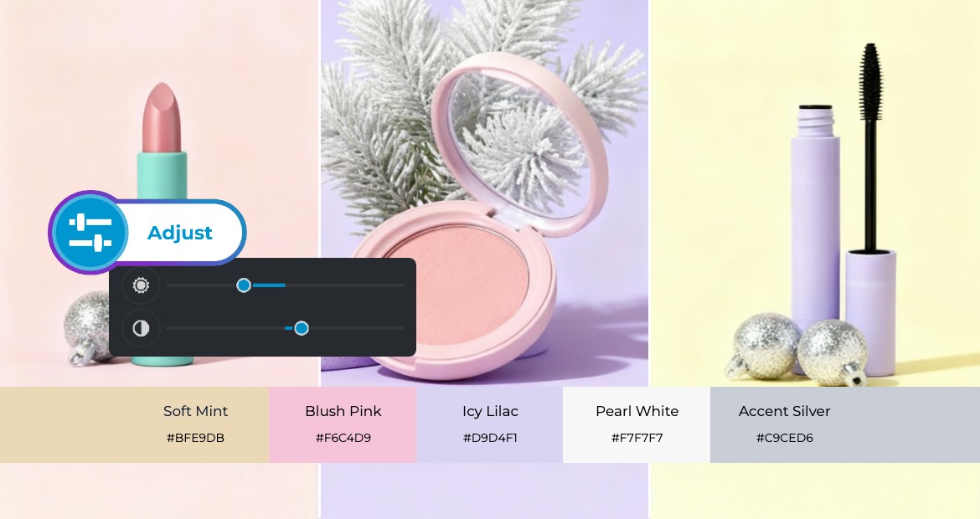The height and width of the screenshot is (519, 980).
Task: Click the right end of brightness track
Action: [x=403, y=285]
